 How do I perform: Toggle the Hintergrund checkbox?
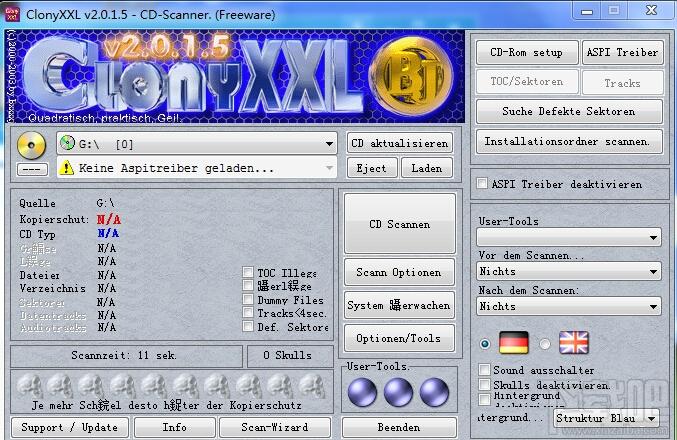[x=484, y=399]
